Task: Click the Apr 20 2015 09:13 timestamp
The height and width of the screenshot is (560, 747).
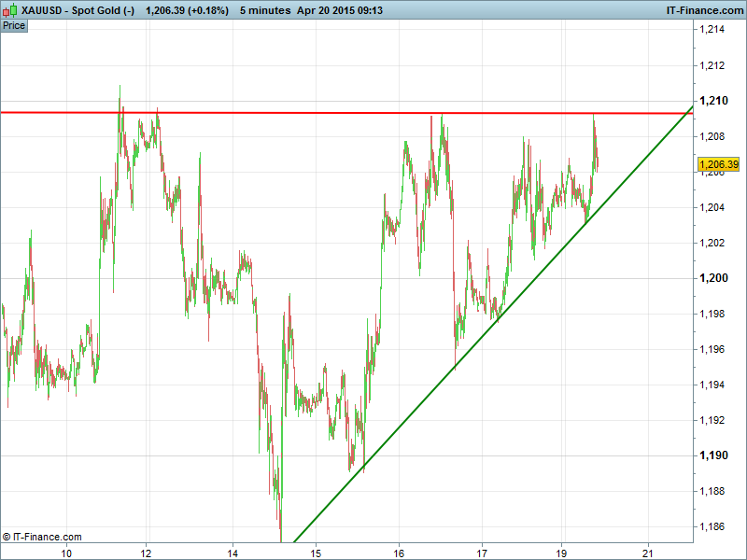Action: [x=340, y=10]
